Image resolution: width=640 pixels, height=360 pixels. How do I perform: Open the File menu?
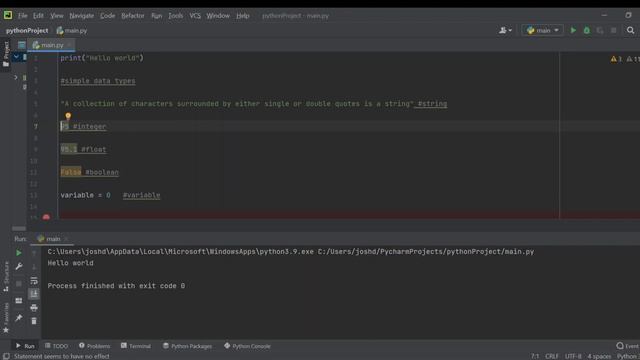tap(22, 16)
